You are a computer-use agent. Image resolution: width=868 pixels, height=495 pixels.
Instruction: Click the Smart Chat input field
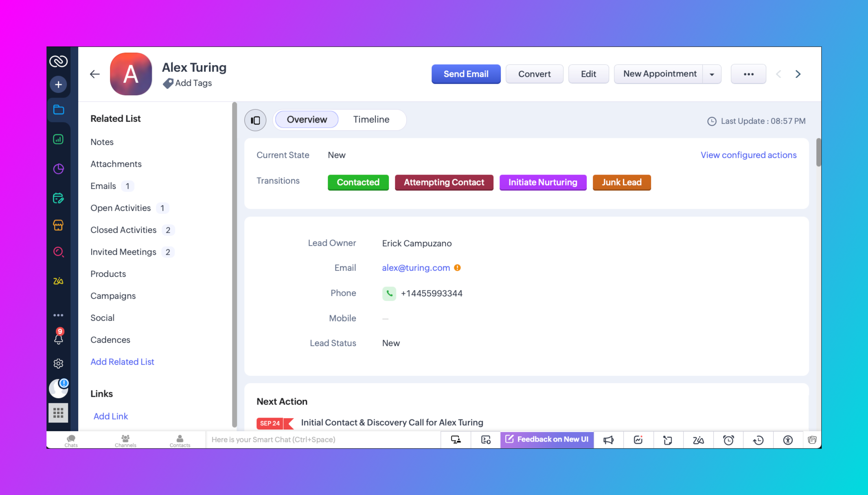pyautogui.click(x=322, y=440)
